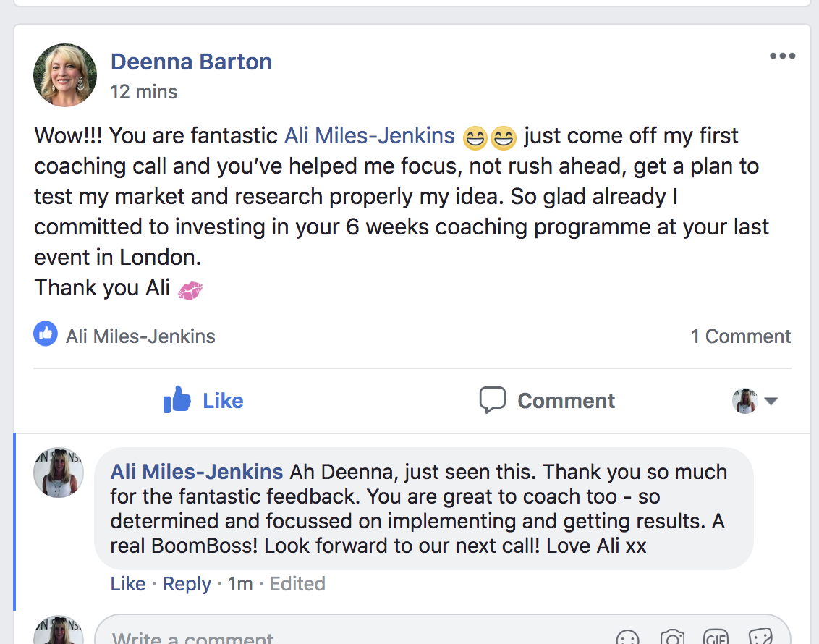Image resolution: width=819 pixels, height=644 pixels.
Task: Click the tagged Ali Miles-Jenkins mention in post
Action: (369, 135)
